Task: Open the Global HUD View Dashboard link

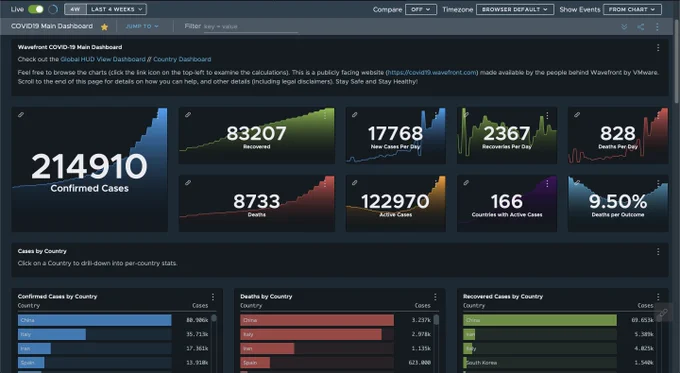Action: [x=103, y=59]
